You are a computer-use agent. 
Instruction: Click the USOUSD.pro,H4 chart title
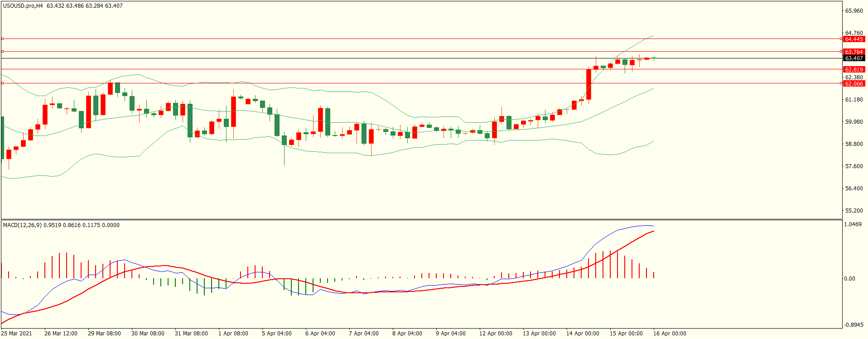(23, 6)
